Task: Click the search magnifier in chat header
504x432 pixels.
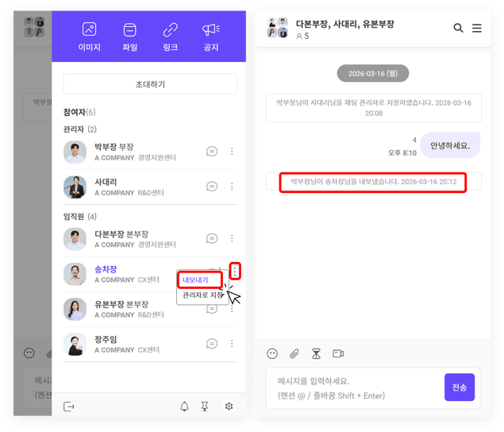Action: point(458,28)
